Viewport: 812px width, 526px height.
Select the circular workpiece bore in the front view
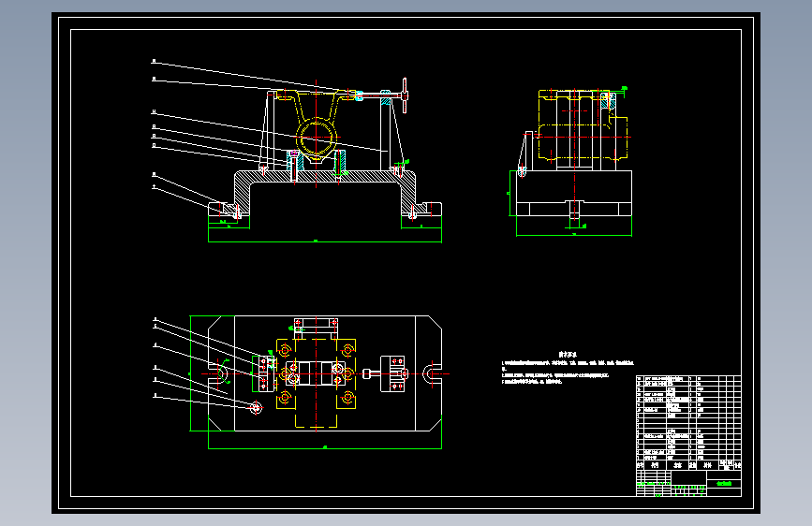(317, 138)
